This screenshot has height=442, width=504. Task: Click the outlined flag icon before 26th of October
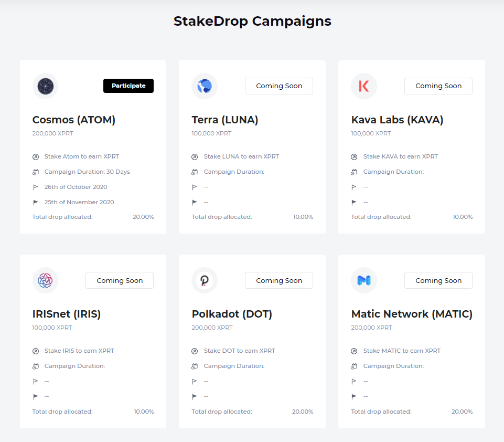pos(35,187)
